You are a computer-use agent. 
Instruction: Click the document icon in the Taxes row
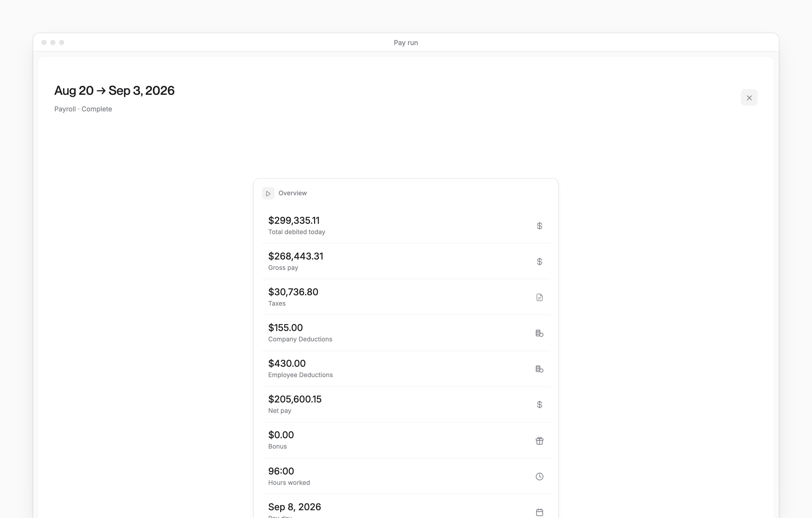coord(539,297)
